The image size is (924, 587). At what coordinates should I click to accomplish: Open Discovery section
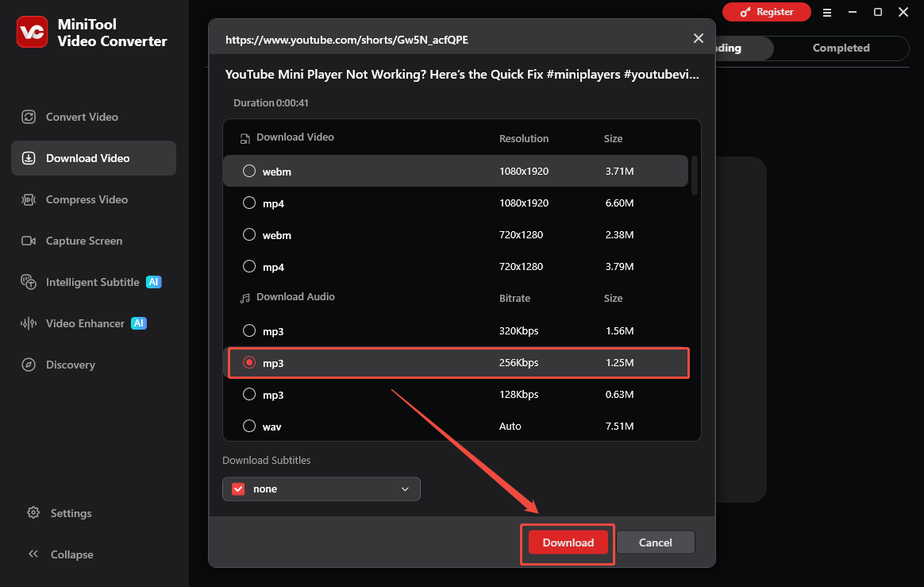coord(94,365)
